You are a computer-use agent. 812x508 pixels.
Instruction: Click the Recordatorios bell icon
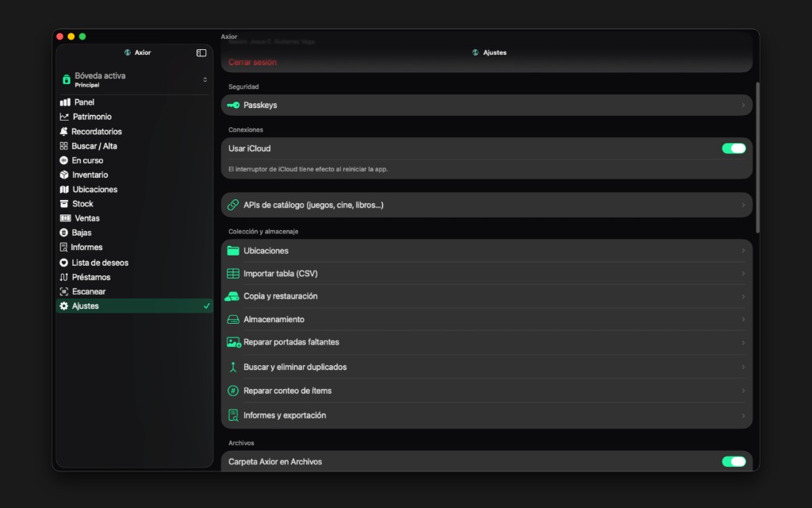pyautogui.click(x=63, y=131)
